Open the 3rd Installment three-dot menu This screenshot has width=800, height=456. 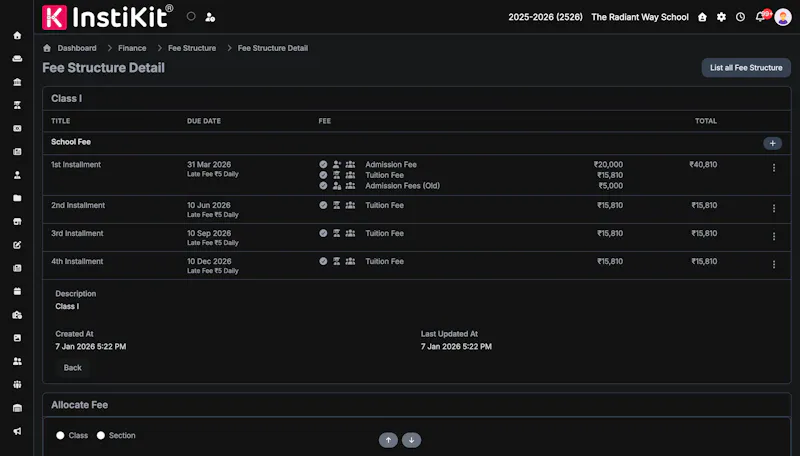(773, 237)
